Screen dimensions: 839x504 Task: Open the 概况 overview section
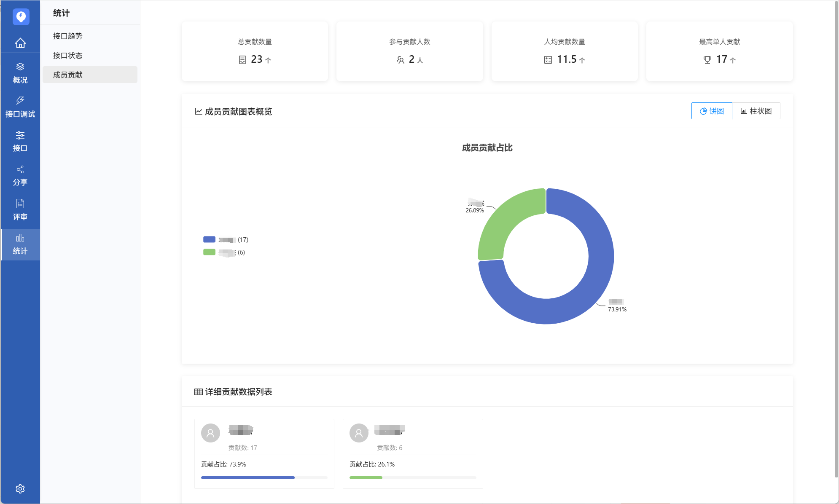(x=20, y=73)
